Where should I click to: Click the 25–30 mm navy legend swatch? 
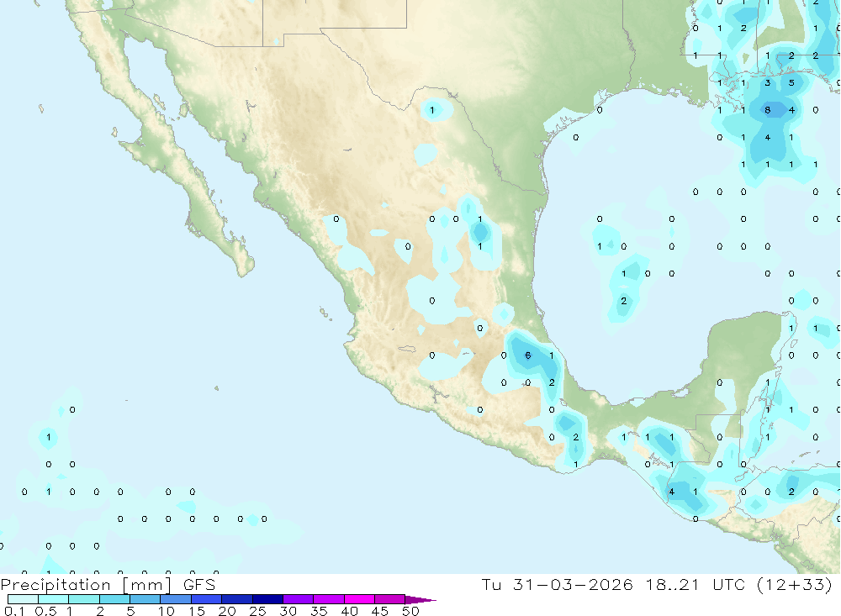coord(267,599)
